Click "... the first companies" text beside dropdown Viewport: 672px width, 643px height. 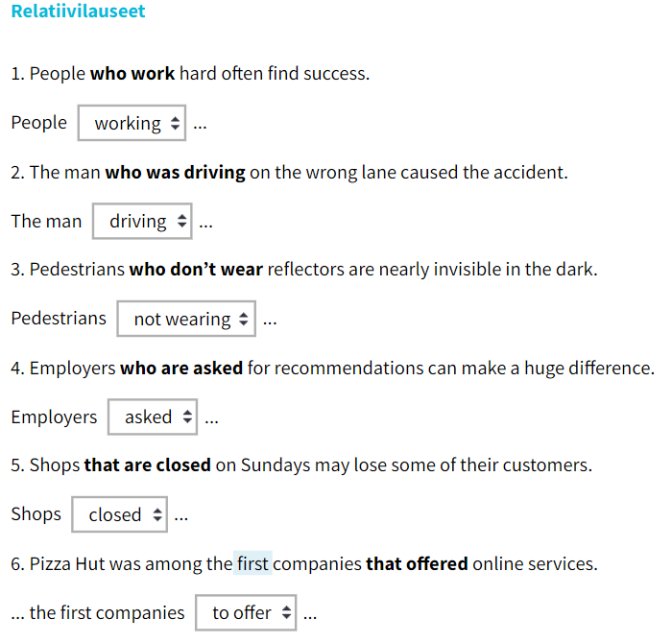coord(98,613)
